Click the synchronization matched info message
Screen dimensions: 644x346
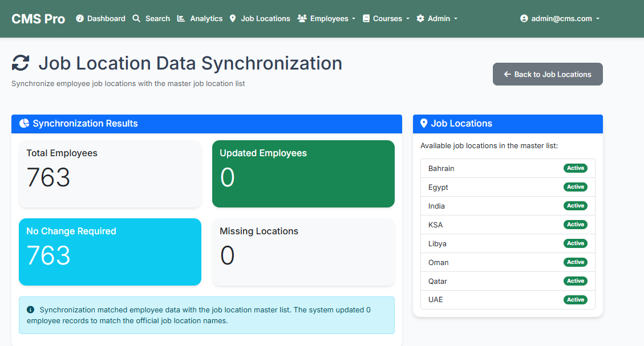pos(206,315)
